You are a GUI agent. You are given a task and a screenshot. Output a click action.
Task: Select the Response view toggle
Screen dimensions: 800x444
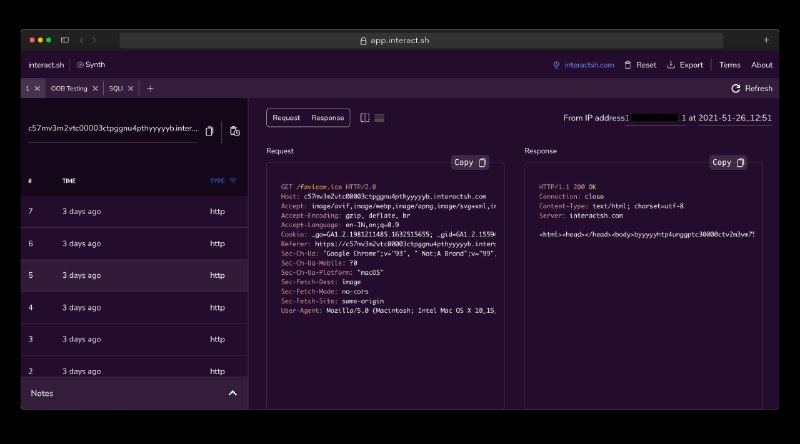pos(328,118)
